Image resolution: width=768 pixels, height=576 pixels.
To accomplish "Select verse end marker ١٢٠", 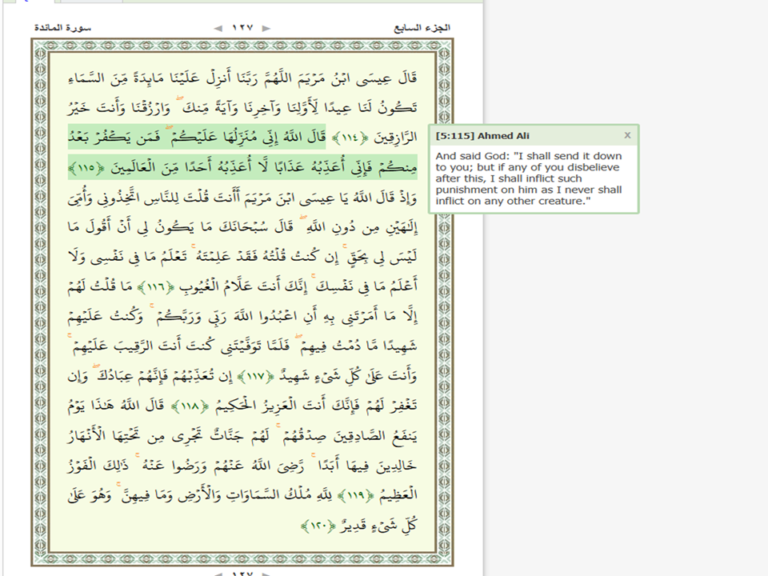I will [x=318, y=527].
